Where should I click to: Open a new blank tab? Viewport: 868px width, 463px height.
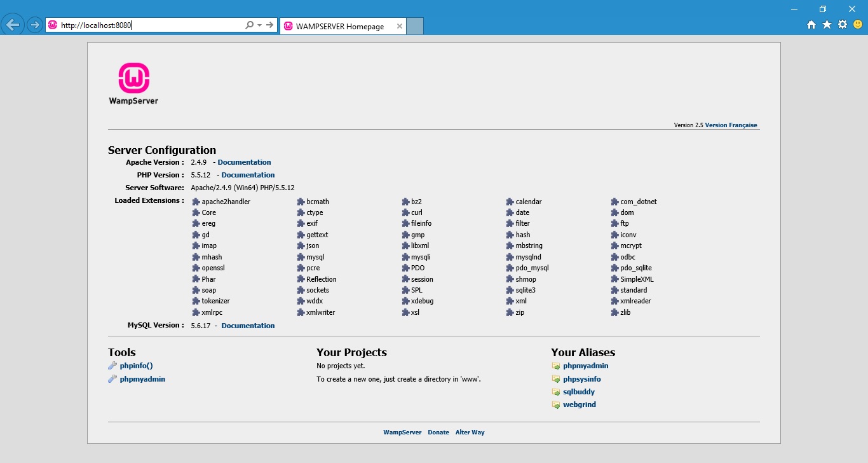pos(415,27)
